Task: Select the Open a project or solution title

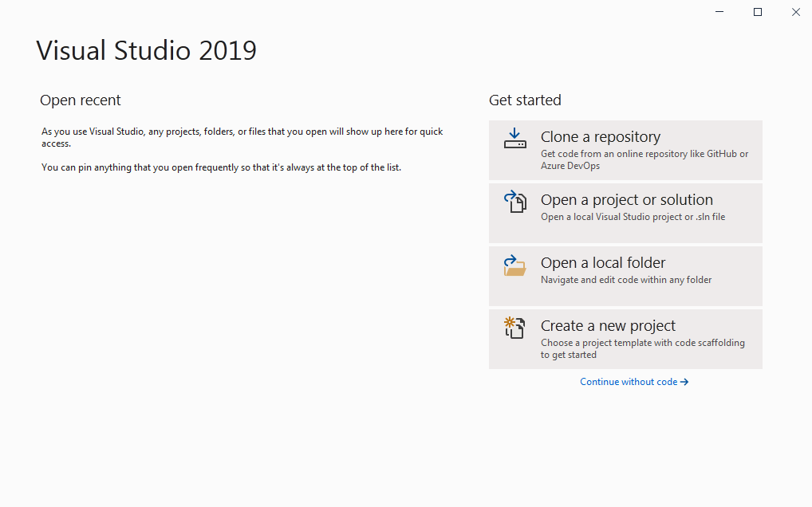Action: point(627,200)
